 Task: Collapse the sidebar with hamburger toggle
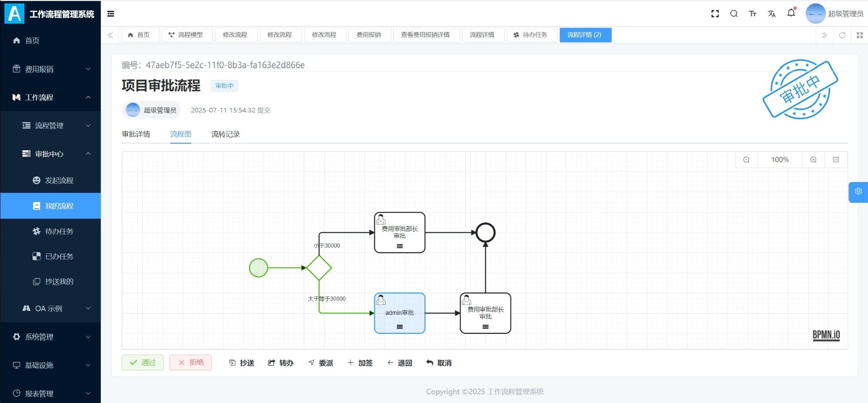[x=111, y=14]
